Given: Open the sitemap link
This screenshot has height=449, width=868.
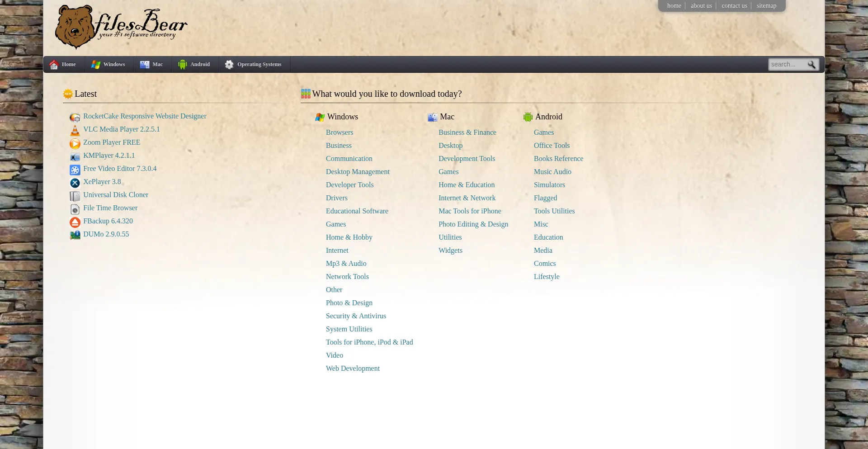Looking at the screenshot, I should click(766, 5).
